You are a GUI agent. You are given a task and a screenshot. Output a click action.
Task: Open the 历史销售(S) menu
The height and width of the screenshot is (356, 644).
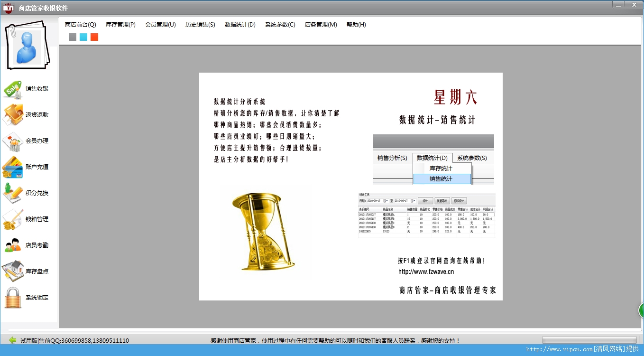(x=200, y=25)
